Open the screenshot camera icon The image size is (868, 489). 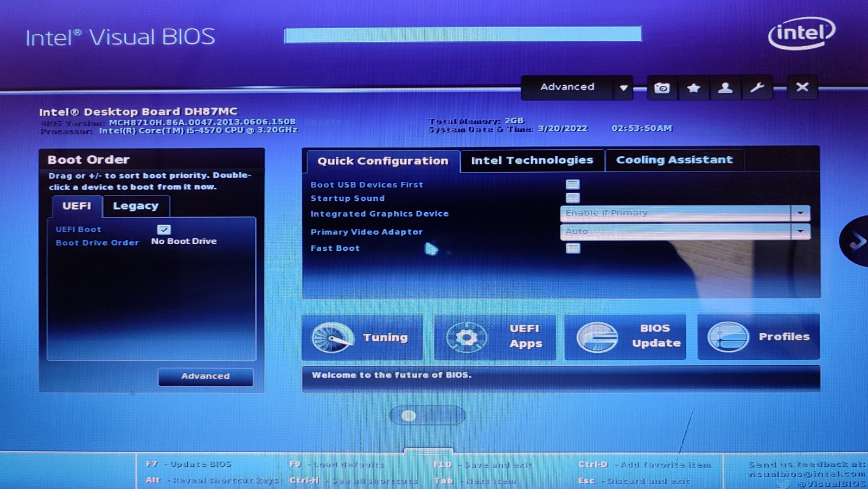click(x=662, y=88)
